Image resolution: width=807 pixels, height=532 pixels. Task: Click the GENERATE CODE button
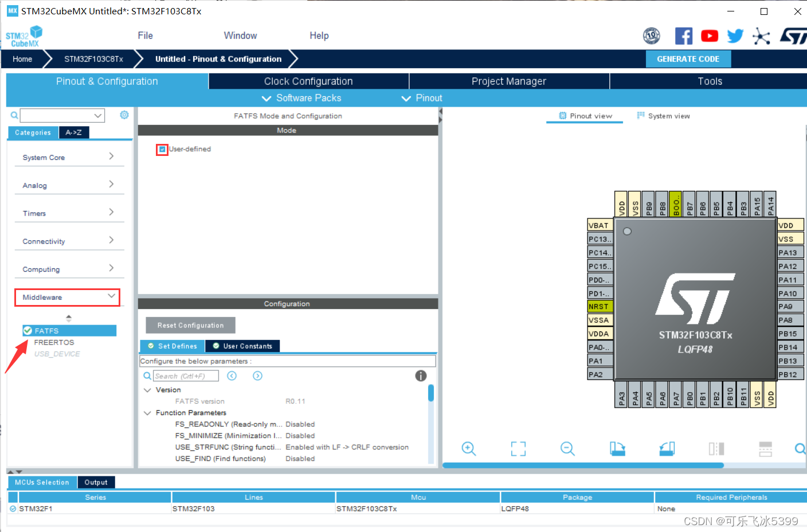tap(688, 59)
